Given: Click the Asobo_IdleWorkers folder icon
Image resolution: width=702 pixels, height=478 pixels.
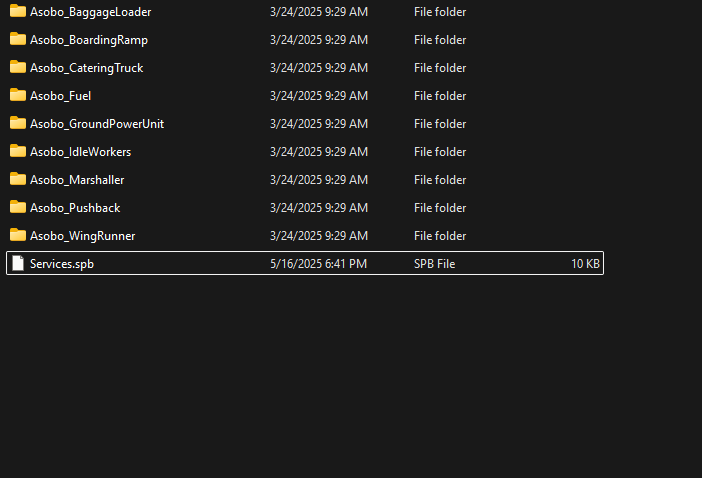Looking at the screenshot, I should (18, 151).
